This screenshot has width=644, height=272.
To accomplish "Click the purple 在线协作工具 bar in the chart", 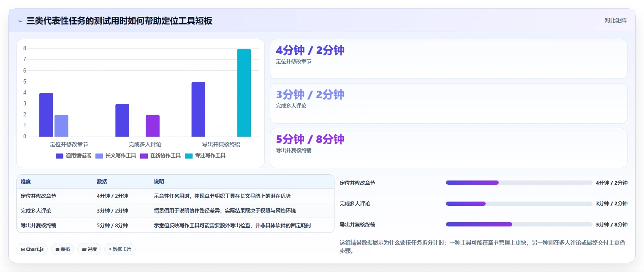I will tap(152, 126).
